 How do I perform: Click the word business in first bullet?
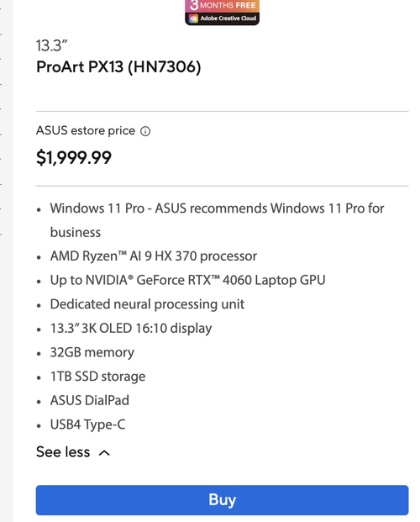tap(76, 232)
